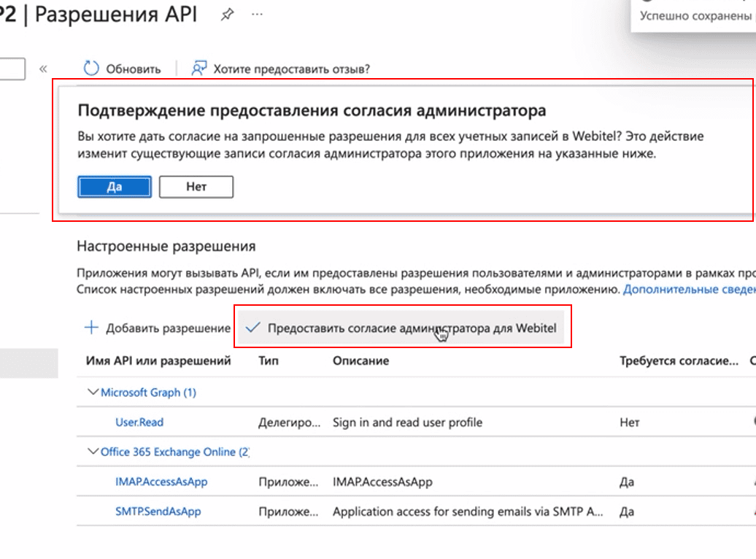
Task: Click the feedback person icon
Action: [199, 69]
